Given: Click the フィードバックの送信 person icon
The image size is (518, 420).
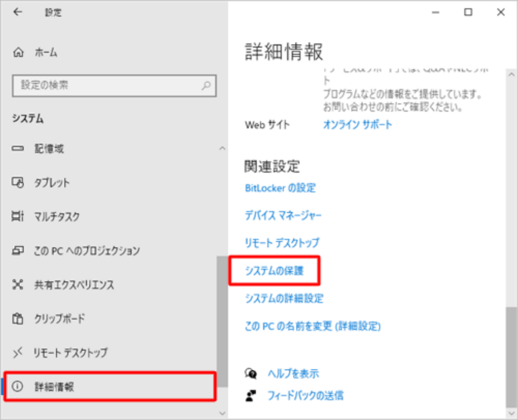Looking at the screenshot, I should point(251,395).
